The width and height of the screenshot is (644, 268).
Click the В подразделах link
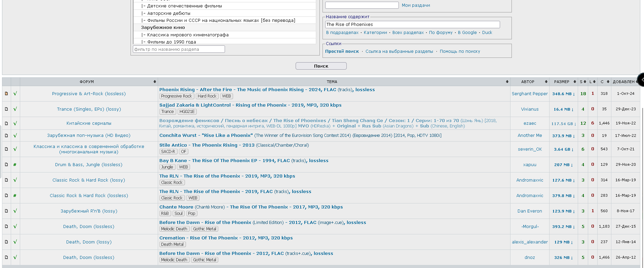tap(342, 33)
